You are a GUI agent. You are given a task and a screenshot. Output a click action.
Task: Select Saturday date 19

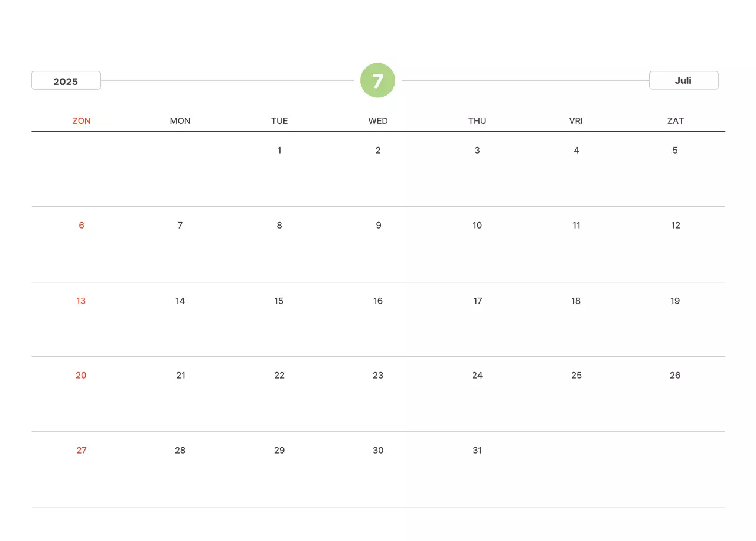point(675,301)
